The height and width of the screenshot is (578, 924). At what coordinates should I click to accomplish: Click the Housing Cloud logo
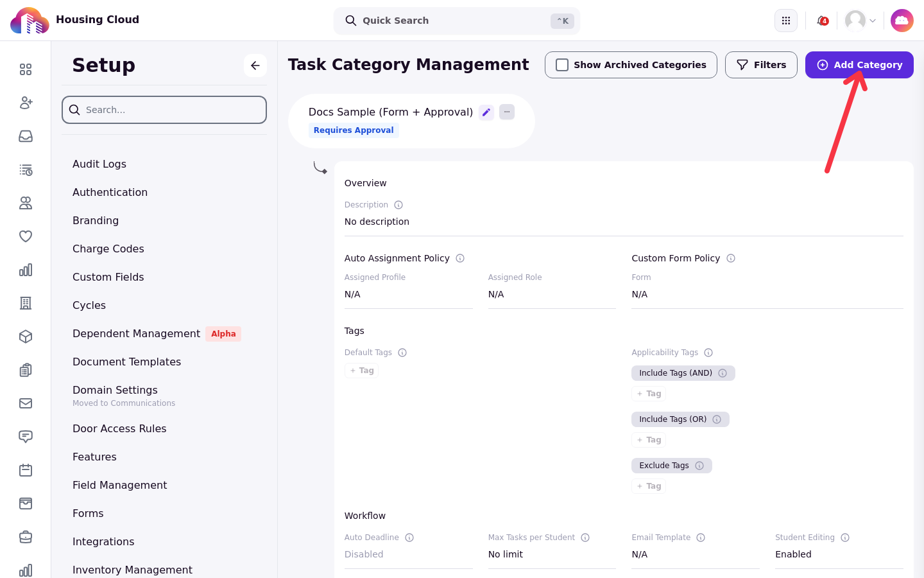[x=30, y=21]
